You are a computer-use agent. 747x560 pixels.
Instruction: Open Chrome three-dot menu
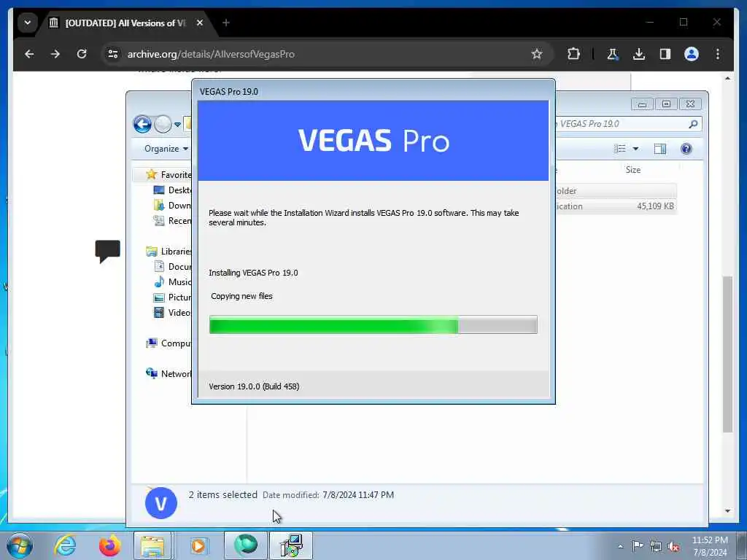(718, 54)
